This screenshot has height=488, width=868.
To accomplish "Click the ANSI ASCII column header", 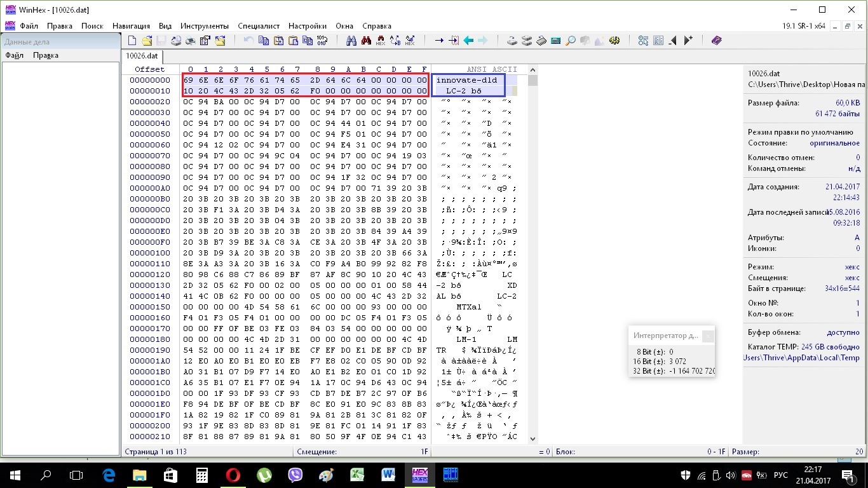I will tap(492, 69).
